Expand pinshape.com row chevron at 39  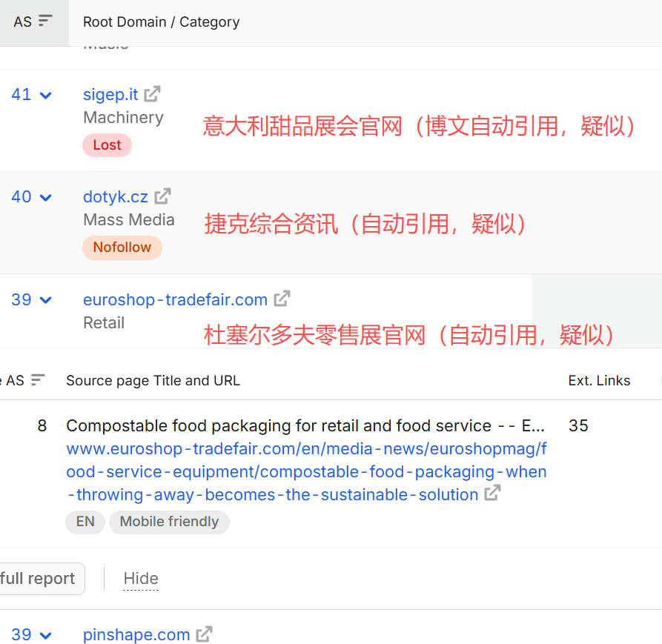pyautogui.click(x=46, y=635)
